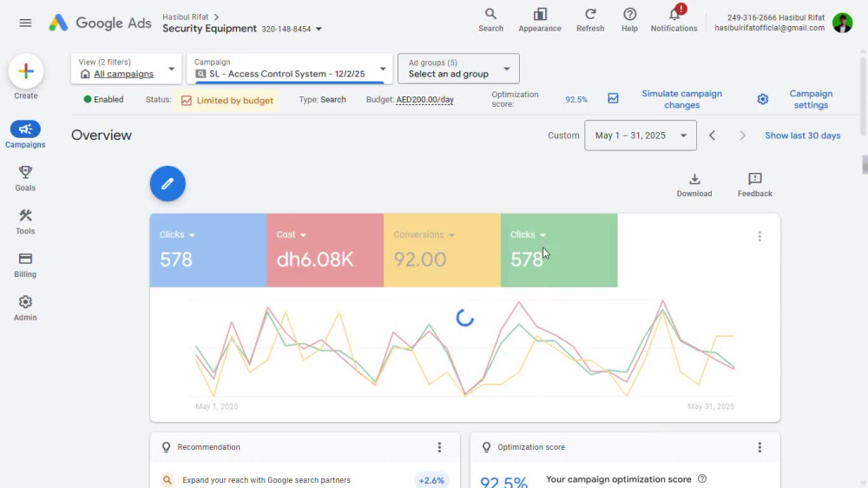Click the Refresh icon
This screenshot has height=488, width=868.
590,20
